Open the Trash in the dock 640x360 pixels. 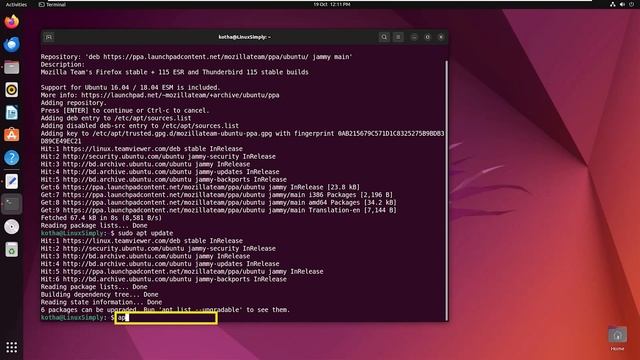[x=11, y=249]
